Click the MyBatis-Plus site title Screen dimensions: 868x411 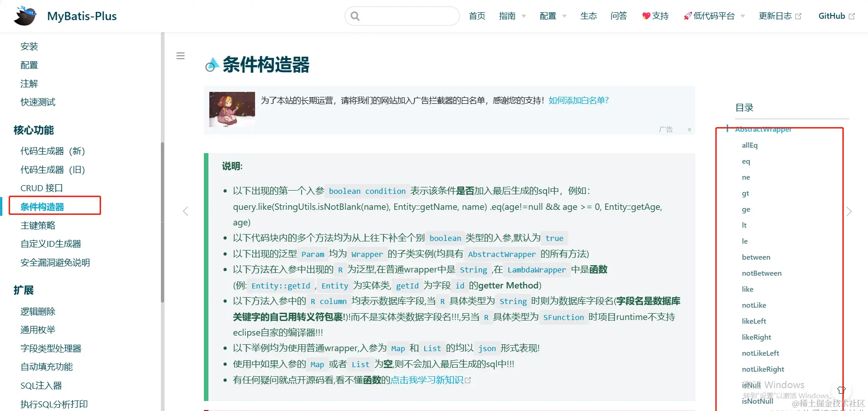[82, 16]
